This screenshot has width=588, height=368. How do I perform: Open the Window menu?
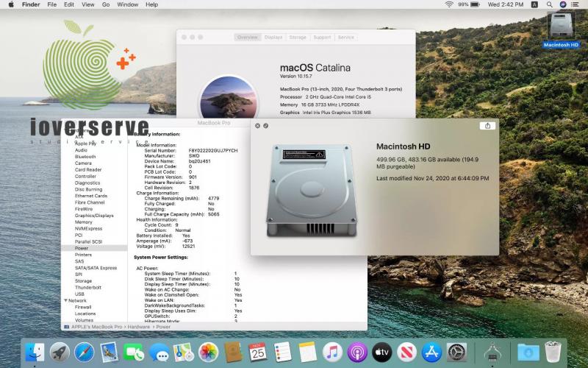127,4
